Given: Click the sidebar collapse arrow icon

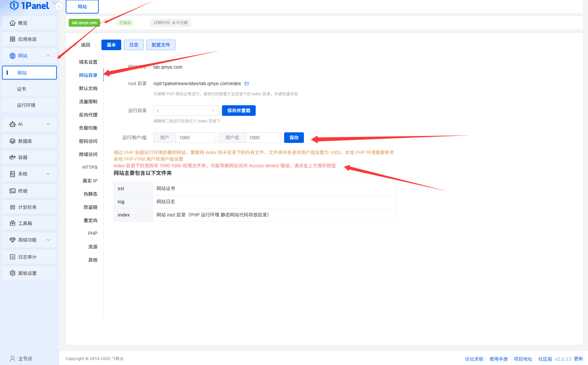Looking at the screenshot, I should click(x=59, y=6).
